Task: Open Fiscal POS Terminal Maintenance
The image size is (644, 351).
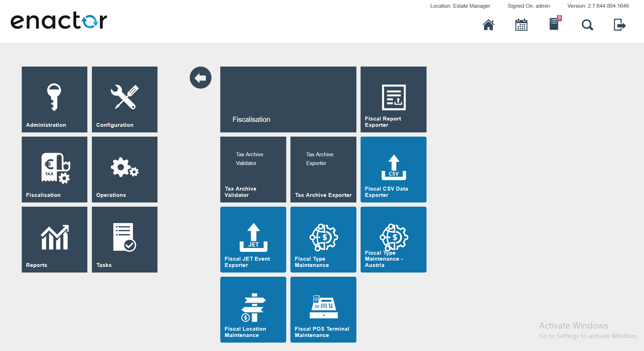Action: 323,310
